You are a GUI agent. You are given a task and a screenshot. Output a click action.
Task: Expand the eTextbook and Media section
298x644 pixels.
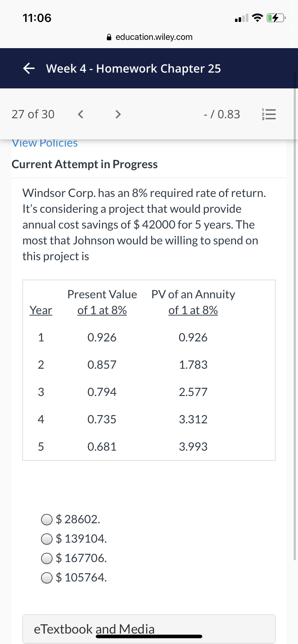tap(149, 629)
